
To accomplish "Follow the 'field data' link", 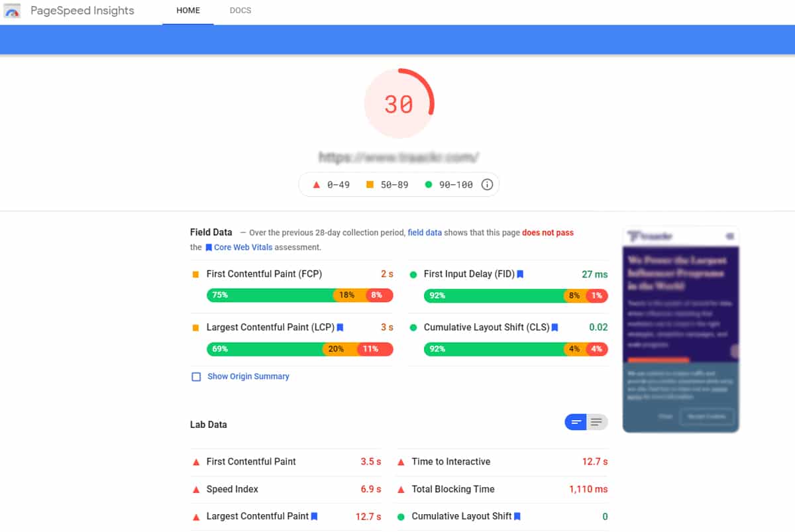I will (x=425, y=233).
